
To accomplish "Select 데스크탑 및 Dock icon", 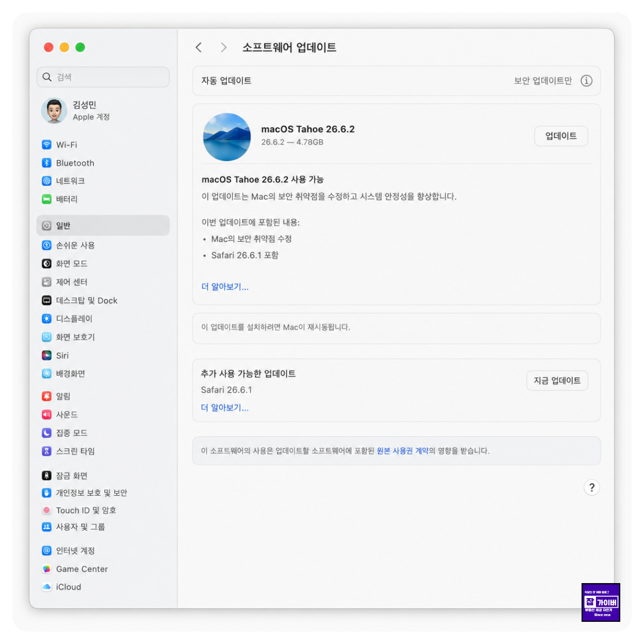I will click(x=46, y=300).
